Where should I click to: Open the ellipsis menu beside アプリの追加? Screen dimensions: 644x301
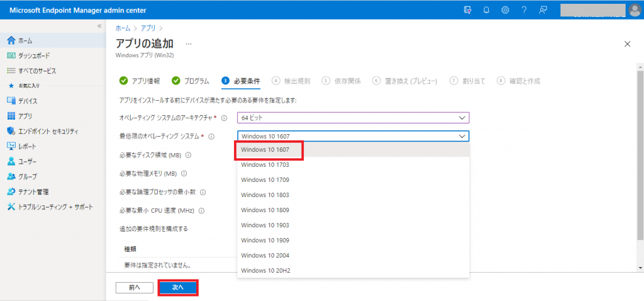[189, 43]
